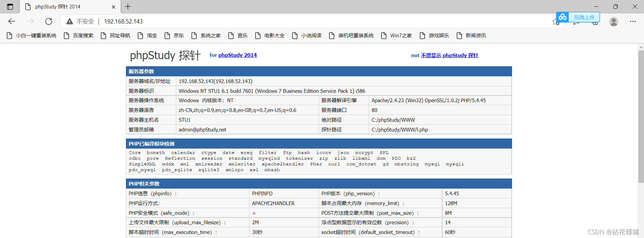Click scrollbar up arrow
Screen dimensions: 644x238
641,47
